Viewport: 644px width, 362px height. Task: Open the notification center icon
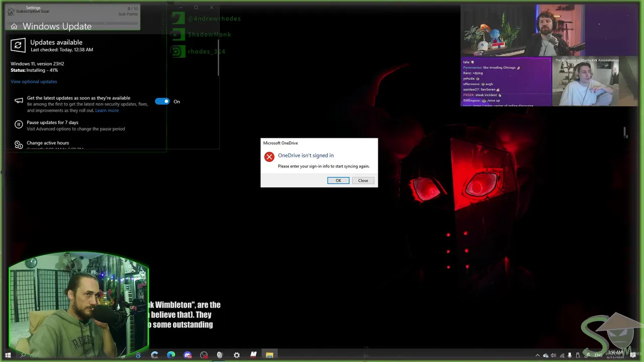632,355
